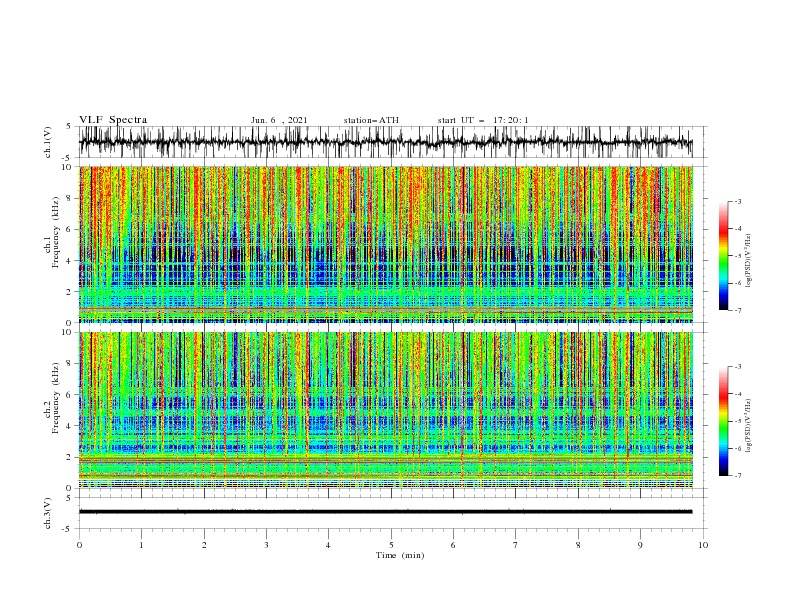Click the ch.3 flat voltage trace
This screenshot has height=612, width=792.
[386, 512]
